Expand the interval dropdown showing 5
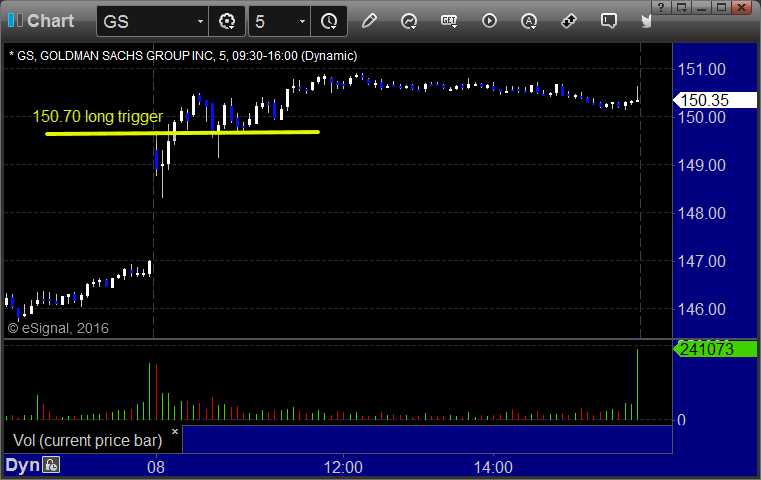The height and width of the screenshot is (480, 761). pos(302,21)
